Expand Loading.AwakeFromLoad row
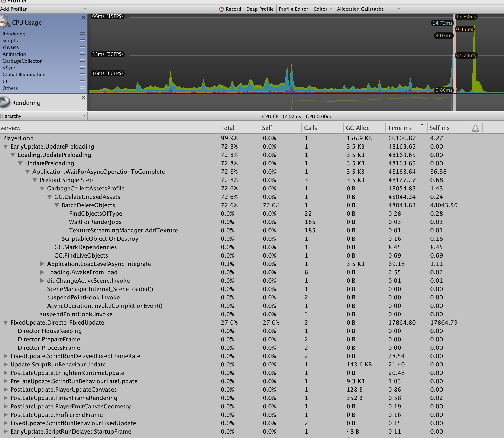 tap(42, 272)
